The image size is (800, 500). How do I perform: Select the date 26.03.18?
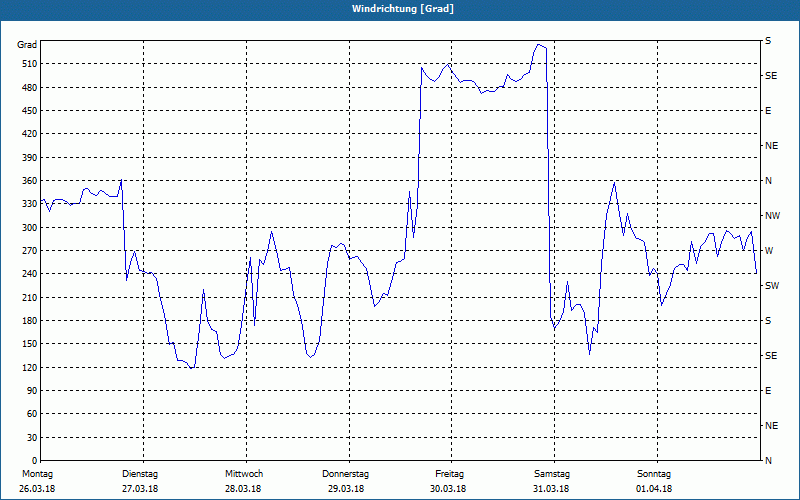37,489
